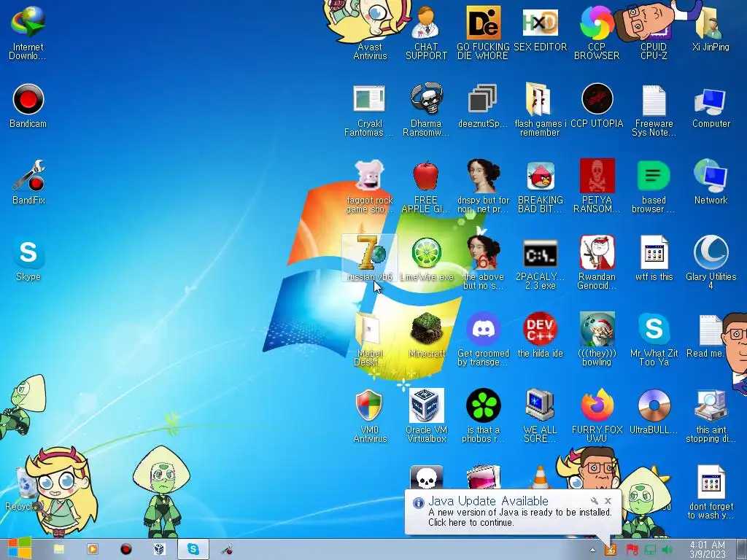Launch LimeWire.exe from the desktop
Image resolution: width=747 pixels, height=560 pixels.
point(426,260)
